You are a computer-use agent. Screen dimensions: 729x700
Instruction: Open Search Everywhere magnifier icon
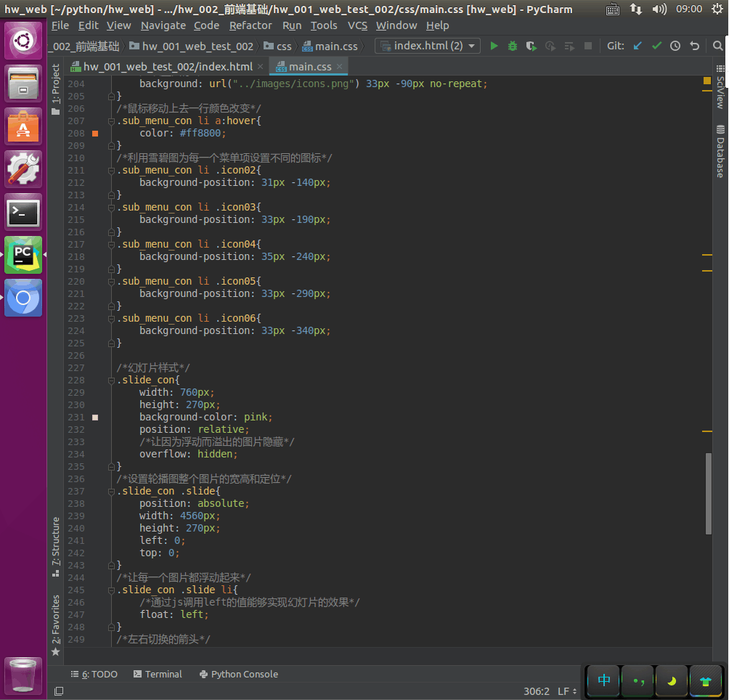click(718, 46)
